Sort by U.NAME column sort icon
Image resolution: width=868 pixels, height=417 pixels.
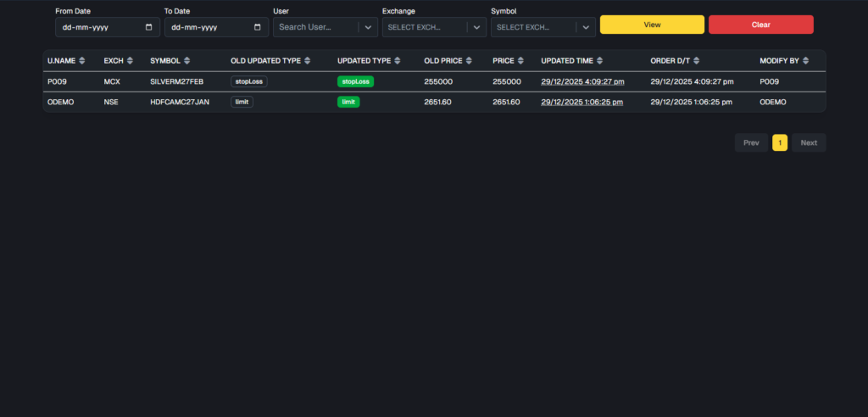point(81,61)
